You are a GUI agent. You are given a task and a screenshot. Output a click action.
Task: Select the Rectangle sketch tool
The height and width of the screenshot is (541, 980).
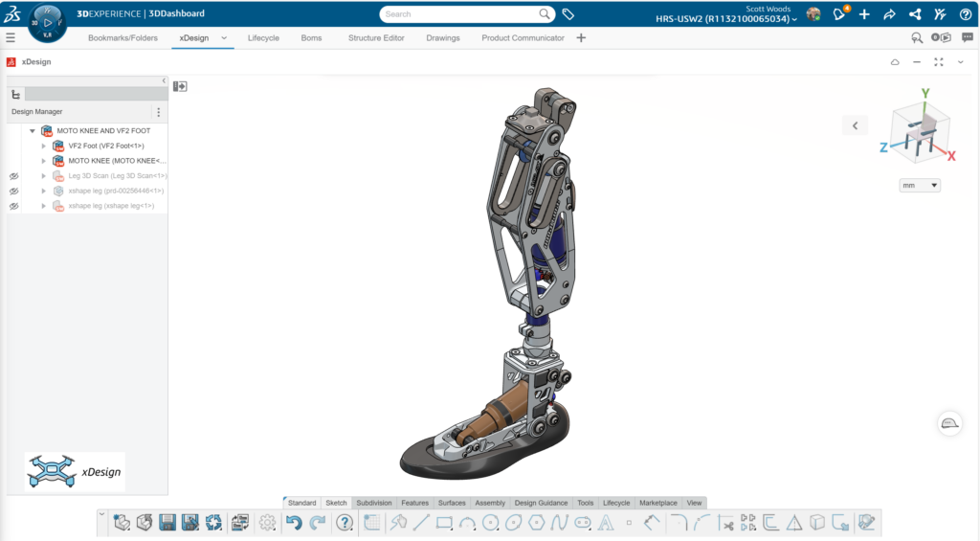click(444, 523)
